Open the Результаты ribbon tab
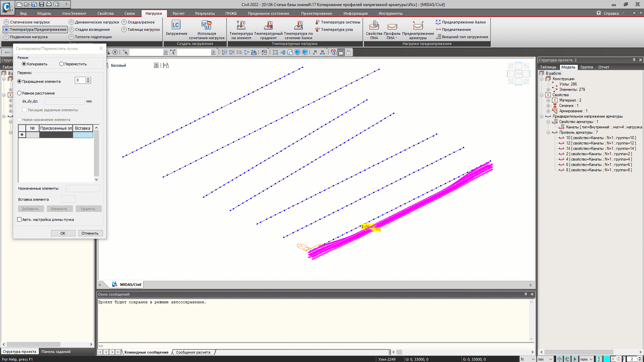 [x=205, y=13]
